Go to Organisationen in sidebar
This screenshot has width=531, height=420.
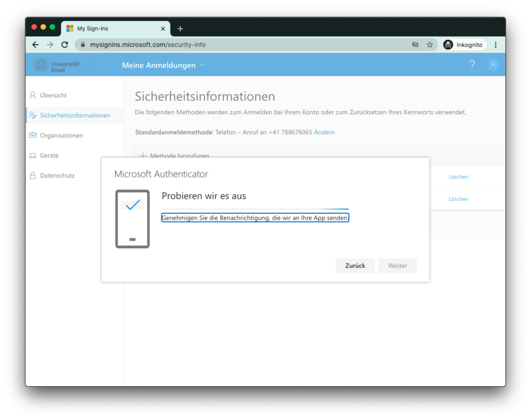[x=61, y=135]
